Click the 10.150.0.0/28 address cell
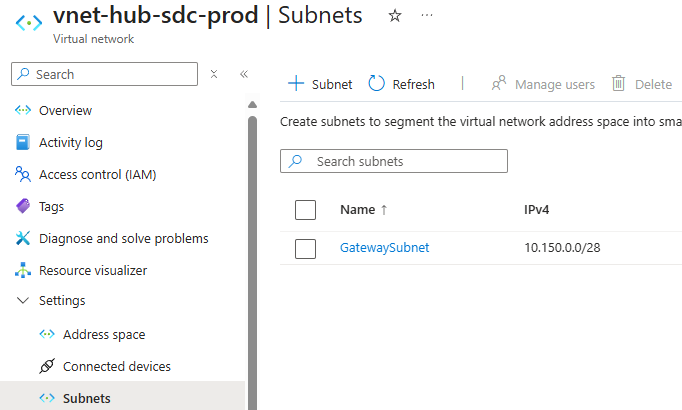This screenshot has width=682, height=410. pos(562,247)
